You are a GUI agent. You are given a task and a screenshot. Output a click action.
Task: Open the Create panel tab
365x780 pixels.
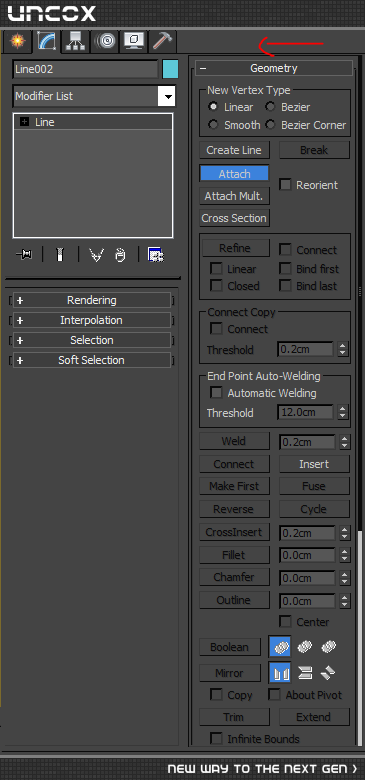(17, 41)
